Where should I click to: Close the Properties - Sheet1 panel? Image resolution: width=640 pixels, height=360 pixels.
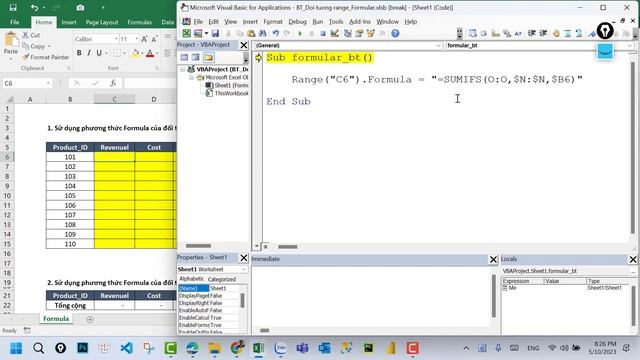point(244,258)
